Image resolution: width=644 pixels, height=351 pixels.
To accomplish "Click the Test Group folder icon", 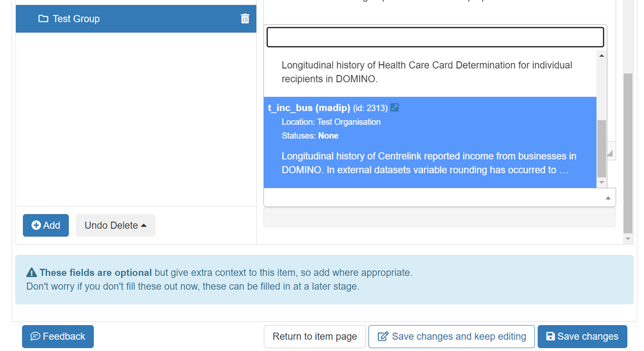I will pos(43,19).
